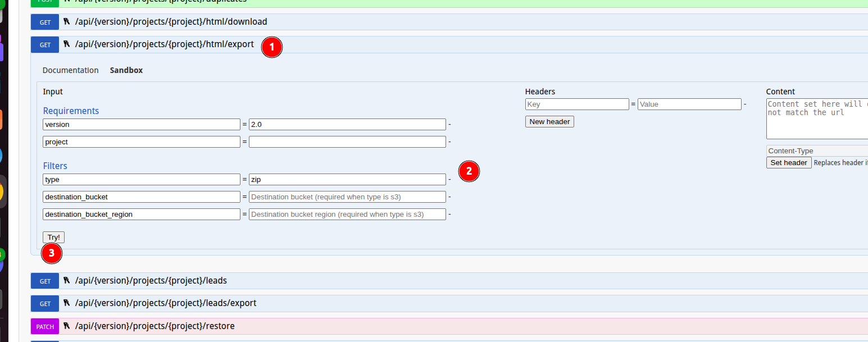Viewport: 868px width, 342px height.
Task: Focus the Content-Type input field
Action: click(x=817, y=151)
